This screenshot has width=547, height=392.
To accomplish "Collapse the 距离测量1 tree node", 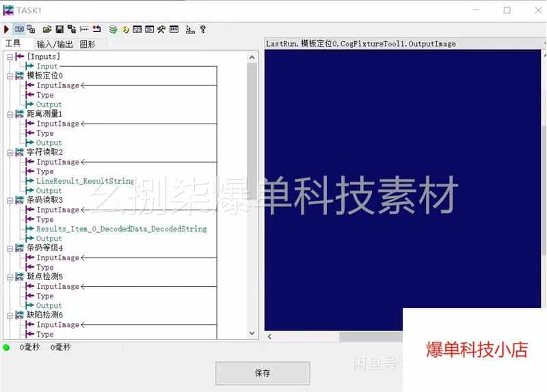I will [x=10, y=114].
